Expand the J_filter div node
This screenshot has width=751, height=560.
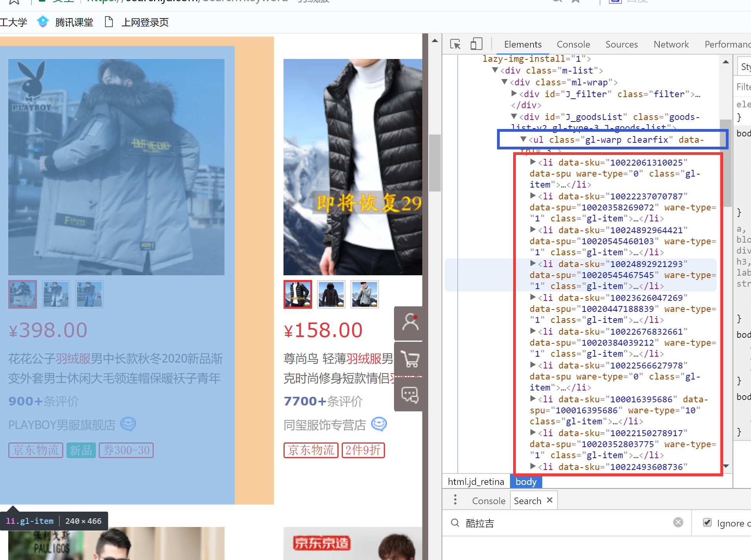coord(514,94)
